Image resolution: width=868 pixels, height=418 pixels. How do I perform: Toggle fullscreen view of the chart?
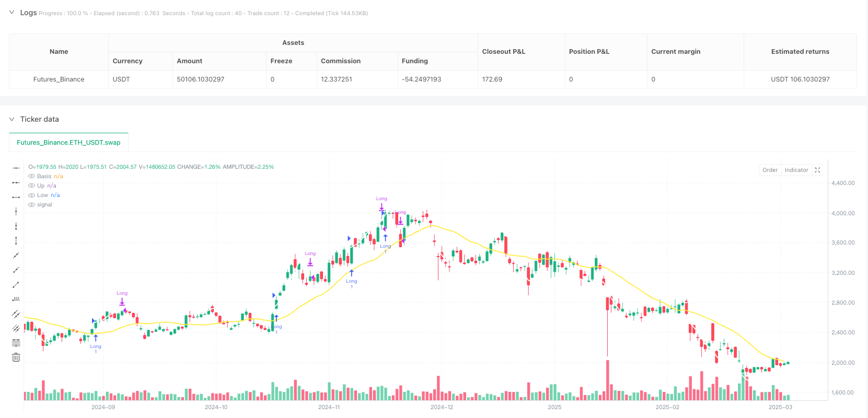tap(818, 170)
